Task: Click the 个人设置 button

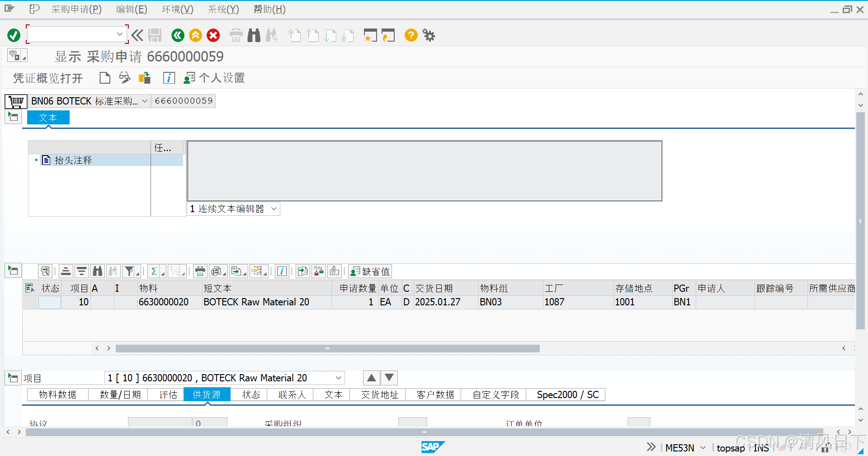Action: (214, 78)
